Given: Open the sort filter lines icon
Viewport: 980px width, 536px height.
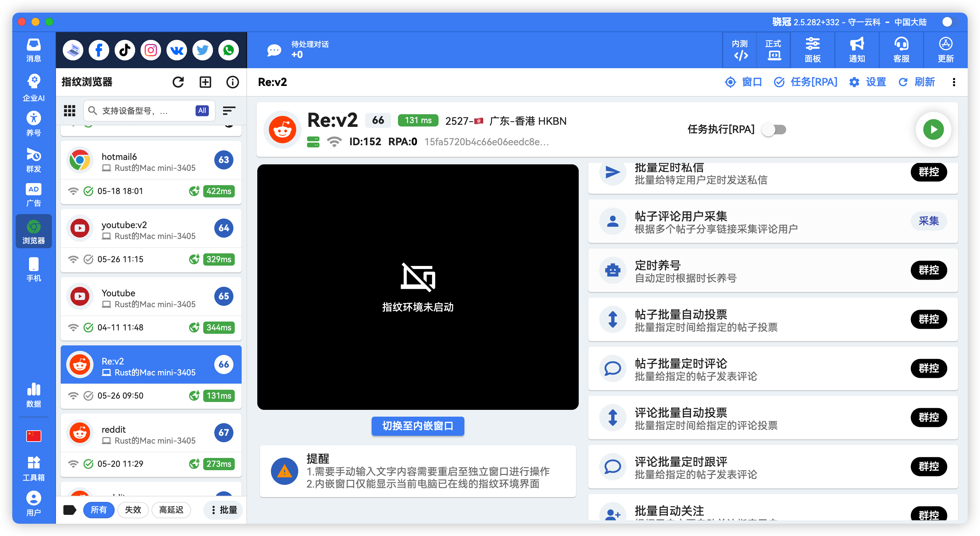Looking at the screenshot, I should [229, 110].
